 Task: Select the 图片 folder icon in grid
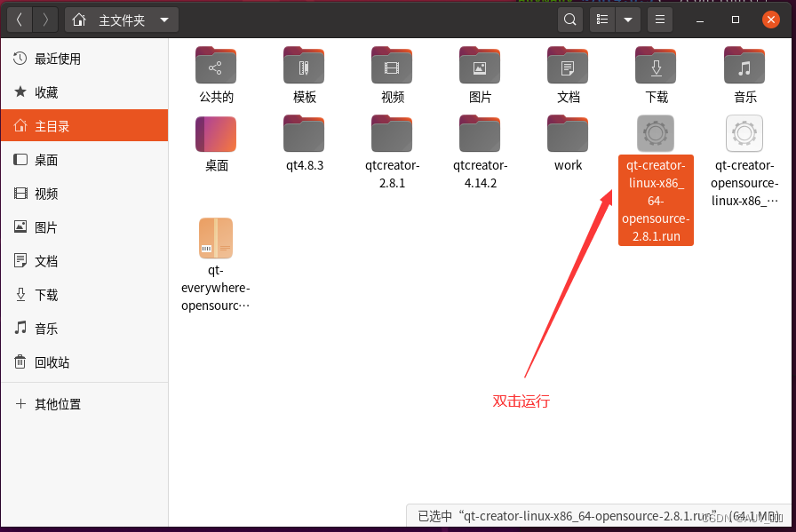(x=480, y=66)
